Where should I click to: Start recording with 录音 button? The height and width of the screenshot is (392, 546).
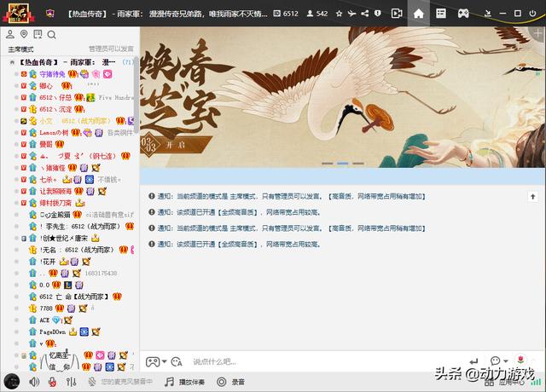[230, 382]
